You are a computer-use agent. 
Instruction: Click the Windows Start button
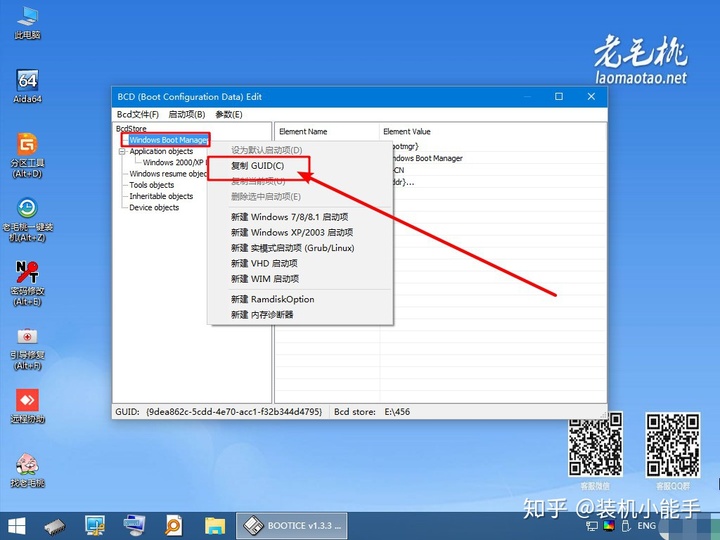[17, 526]
